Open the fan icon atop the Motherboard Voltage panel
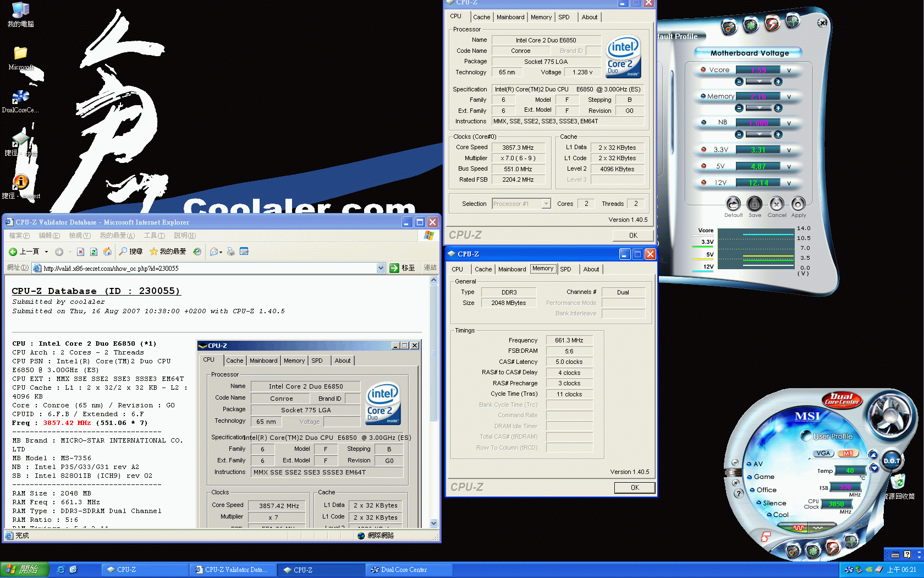This screenshot has width=924, height=578. [751, 25]
